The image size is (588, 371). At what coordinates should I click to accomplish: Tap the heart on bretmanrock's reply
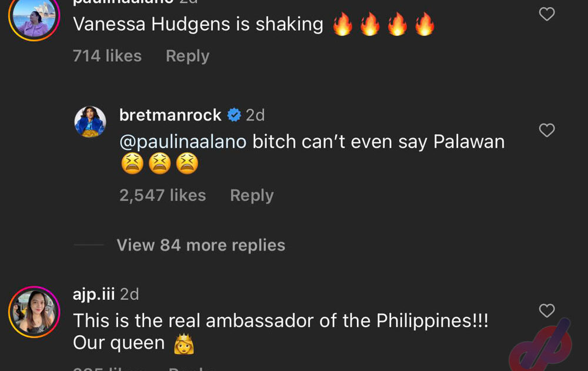pos(547,130)
